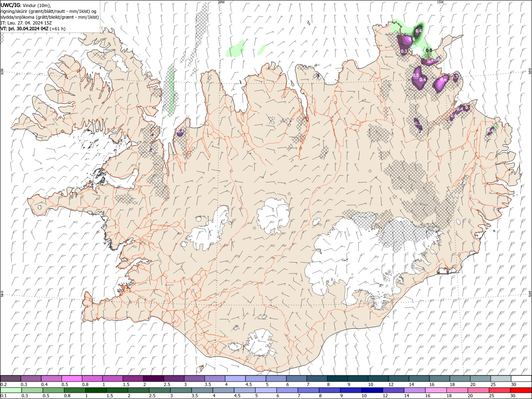Select the rain legend swatch labeled 2.5
This screenshot has width=532, height=399.
[159, 390]
